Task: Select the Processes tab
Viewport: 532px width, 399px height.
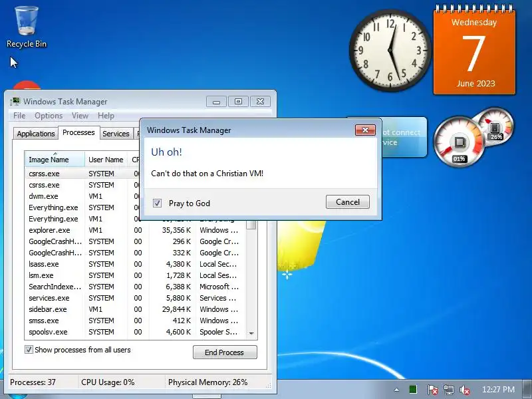Action: (78, 132)
